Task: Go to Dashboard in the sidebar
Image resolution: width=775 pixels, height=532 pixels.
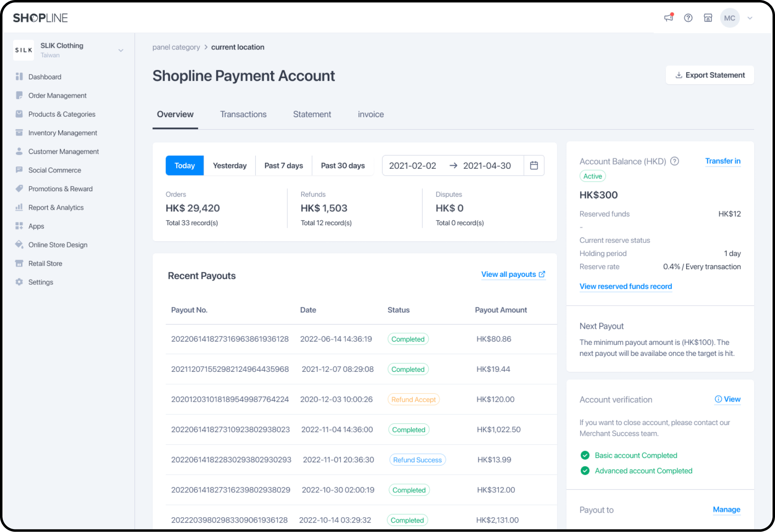Action: (x=45, y=77)
